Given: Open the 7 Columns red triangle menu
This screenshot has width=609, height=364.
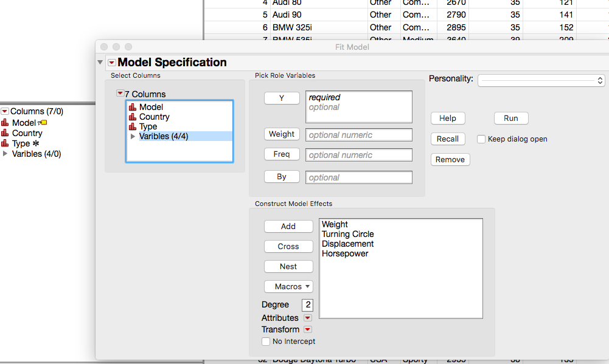Looking at the screenshot, I should coord(120,94).
